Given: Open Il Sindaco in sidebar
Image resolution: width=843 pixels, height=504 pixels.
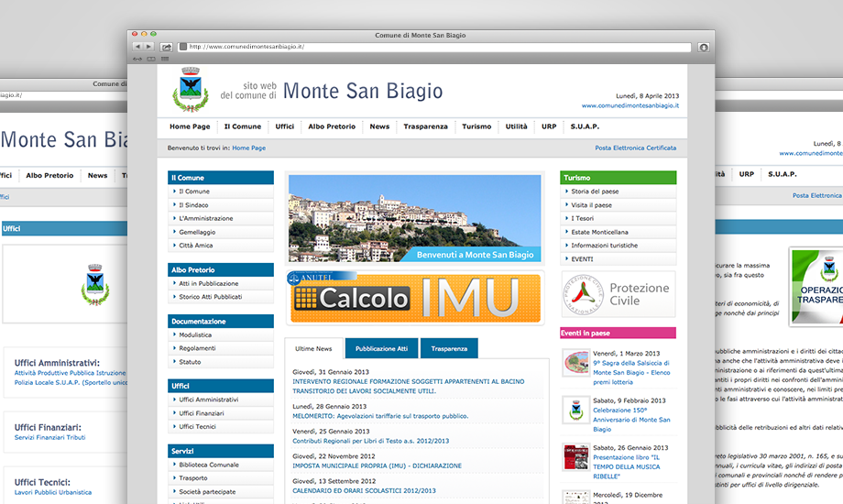Looking at the screenshot, I should coord(193,205).
